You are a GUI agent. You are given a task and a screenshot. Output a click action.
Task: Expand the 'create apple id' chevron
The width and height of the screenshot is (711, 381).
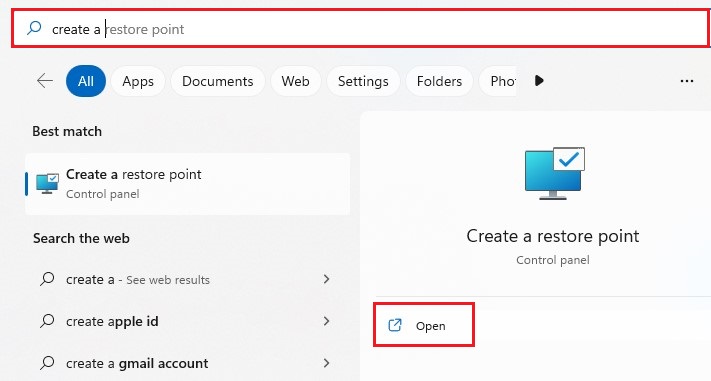[x=326, y=321]
